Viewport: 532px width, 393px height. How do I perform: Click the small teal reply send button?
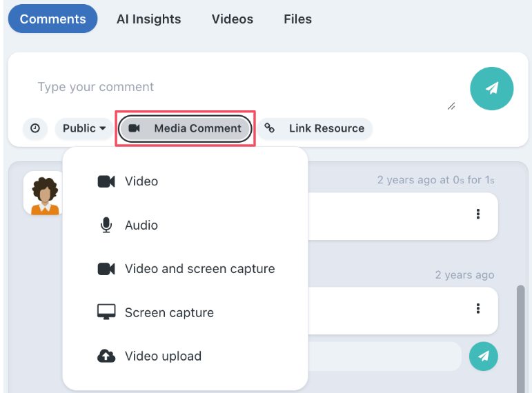[483, 356]
